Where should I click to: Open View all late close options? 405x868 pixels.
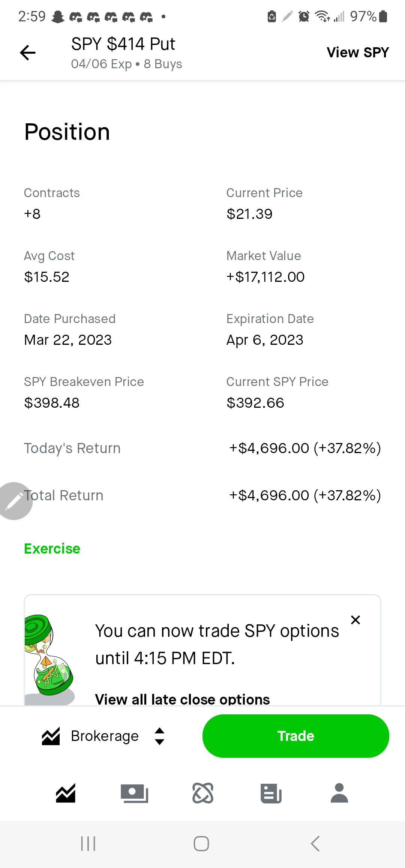tap(182, 699)
